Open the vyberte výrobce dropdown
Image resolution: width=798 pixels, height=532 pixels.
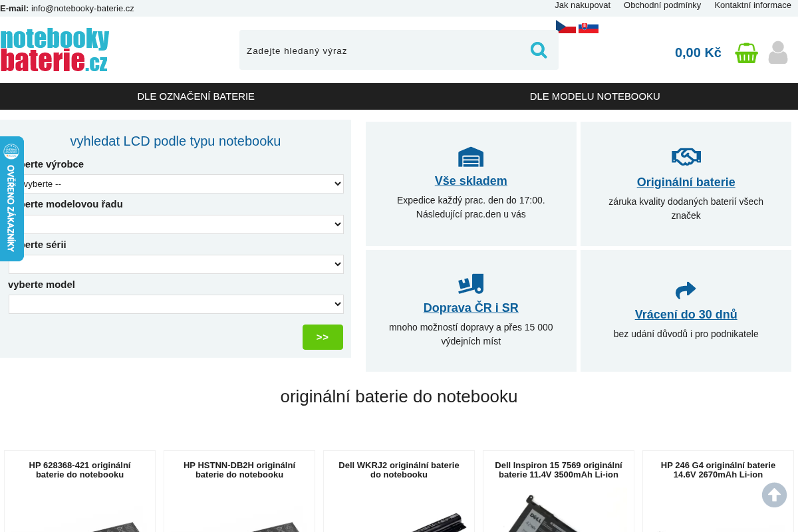pyautogui.click(x=176, y=184)
